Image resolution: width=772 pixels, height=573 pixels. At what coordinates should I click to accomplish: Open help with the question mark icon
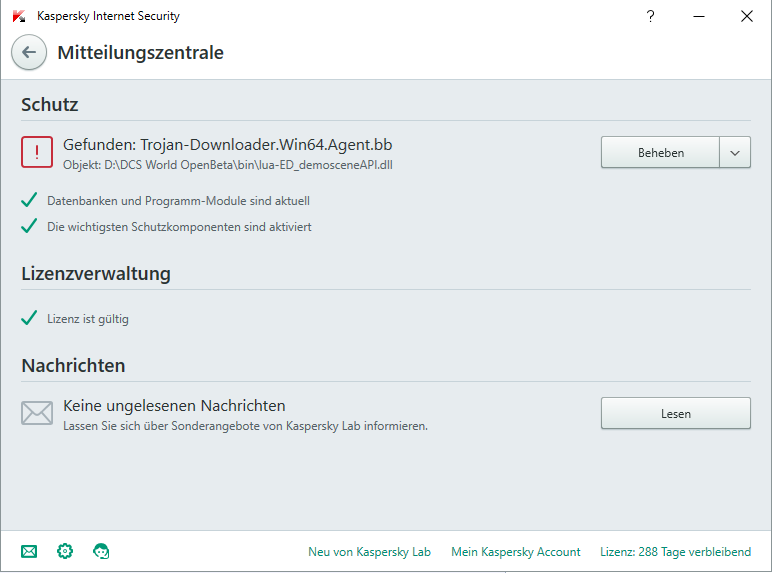tap(650, 16)
